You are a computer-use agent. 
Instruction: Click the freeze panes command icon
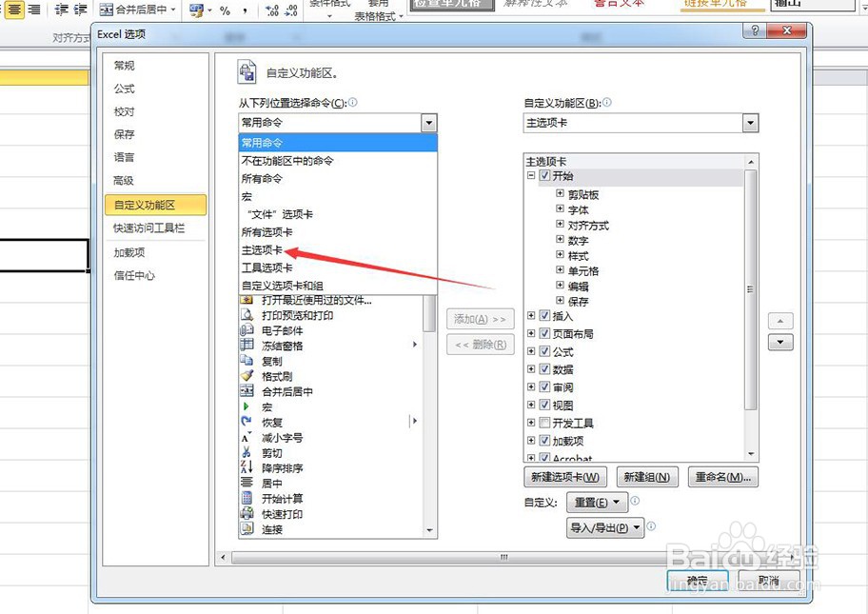point(247,346)
